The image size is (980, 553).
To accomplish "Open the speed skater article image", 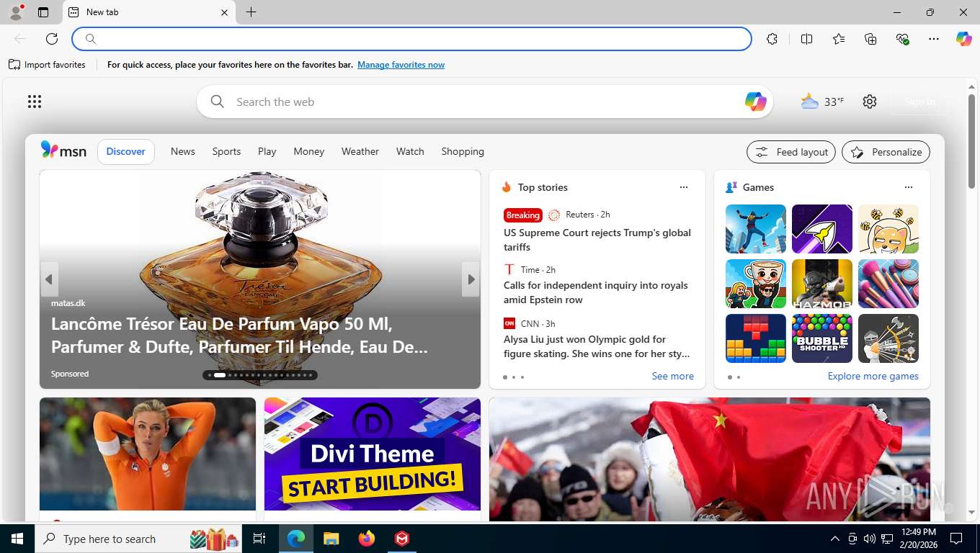I will click(x=148, y=454).
